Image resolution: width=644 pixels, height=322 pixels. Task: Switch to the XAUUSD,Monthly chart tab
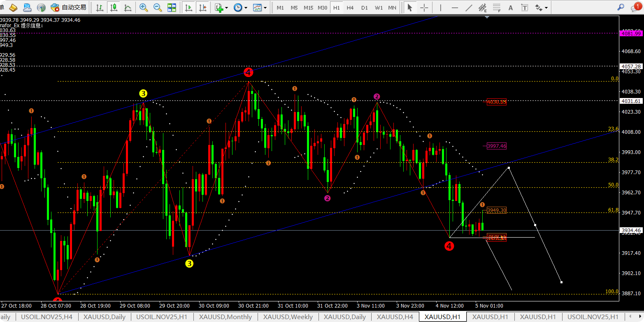(x=225, y=317)
